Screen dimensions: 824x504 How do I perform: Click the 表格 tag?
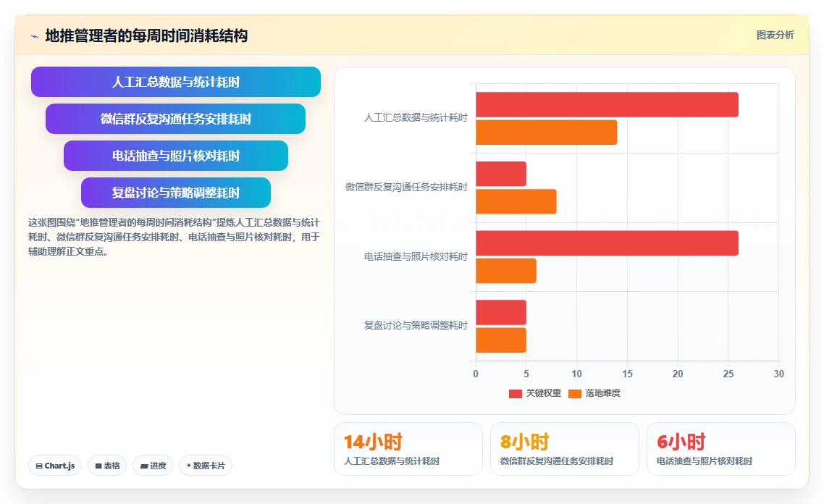click(x=107, y=466)
